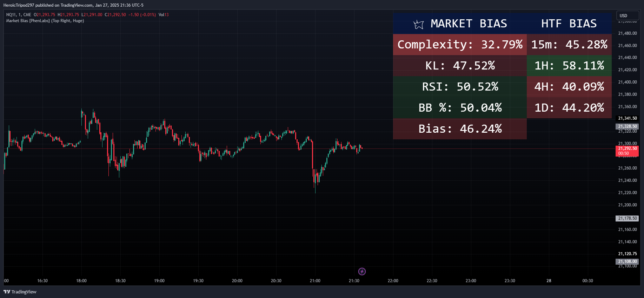The width and height of the screenshot is (644, 298).
Task: Click the 1H: 58.11% HTF cell
Action: coord(569,66)
